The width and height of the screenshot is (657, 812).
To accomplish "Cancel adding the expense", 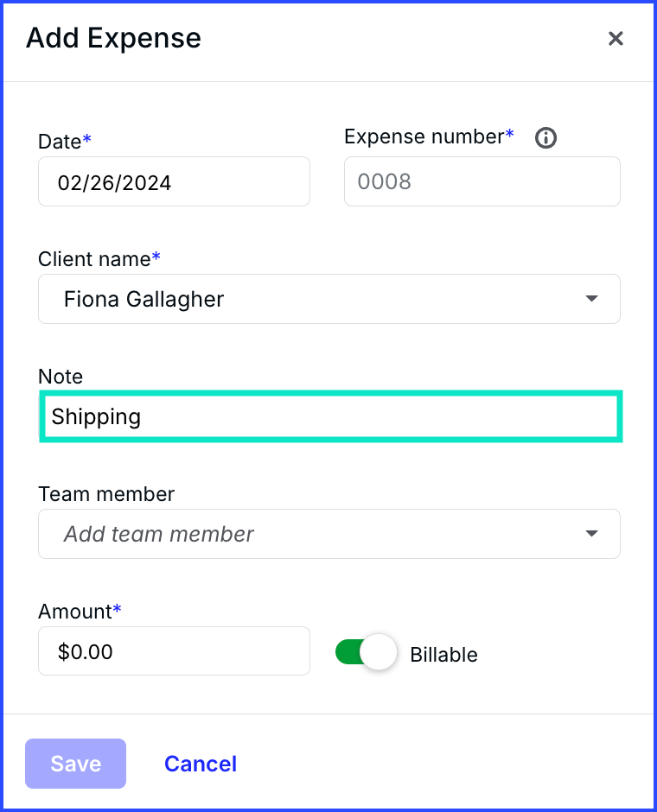I will click(x=201, y=764).
